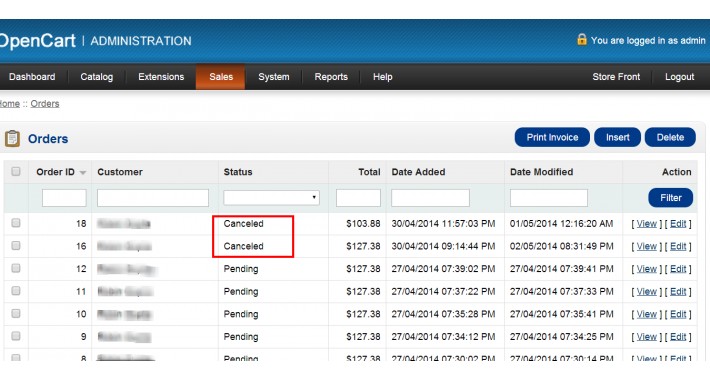Image resolution: width=710 pixels, height=380 pixels.
Task: Sort by the Customer column header
Action: 120,172
